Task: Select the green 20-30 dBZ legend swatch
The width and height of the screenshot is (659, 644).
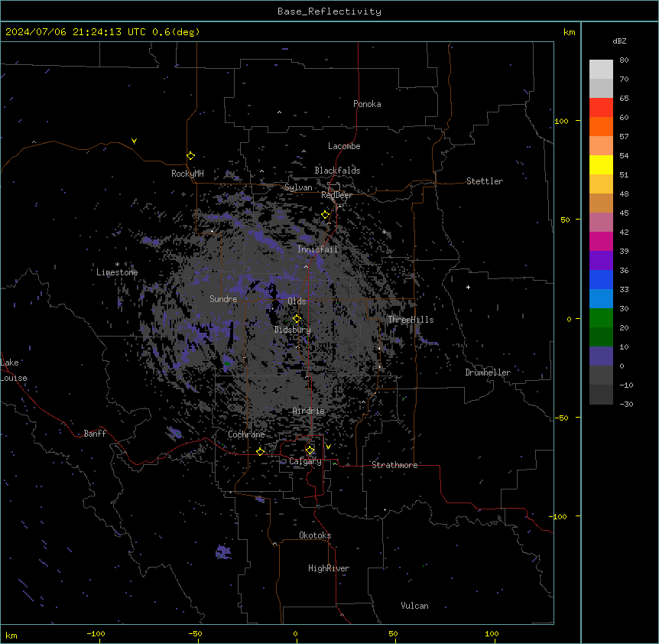Action: point(601,318)
